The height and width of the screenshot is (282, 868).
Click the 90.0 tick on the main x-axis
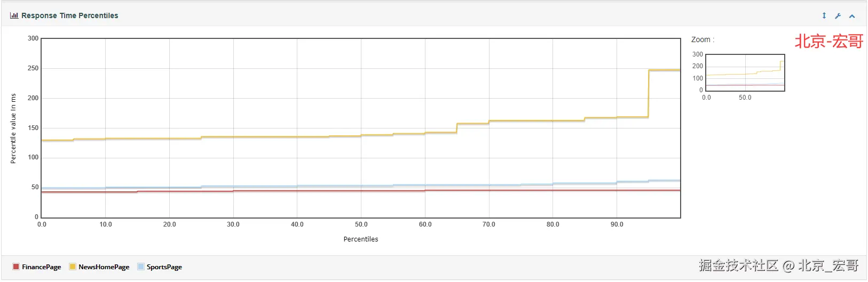[617, 224]
